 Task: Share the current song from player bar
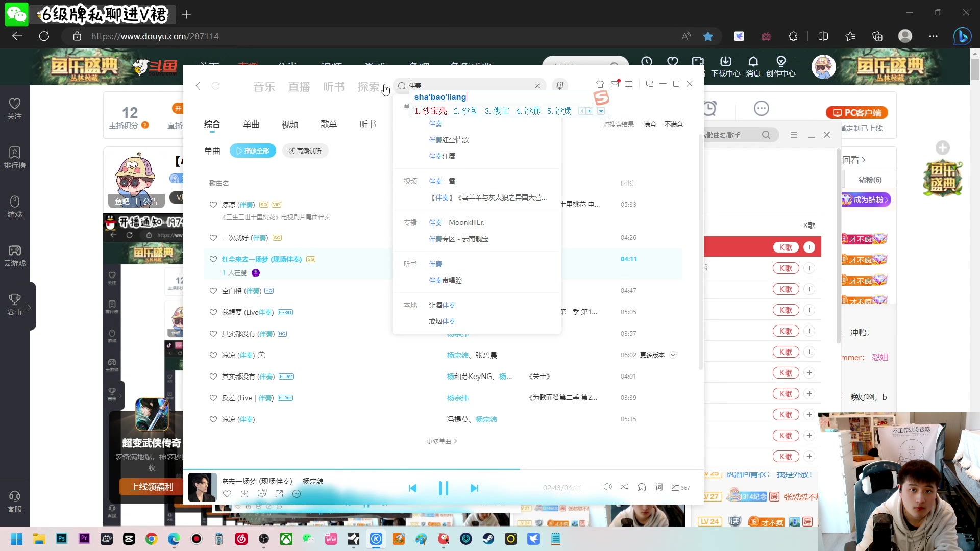coord(279,493)
